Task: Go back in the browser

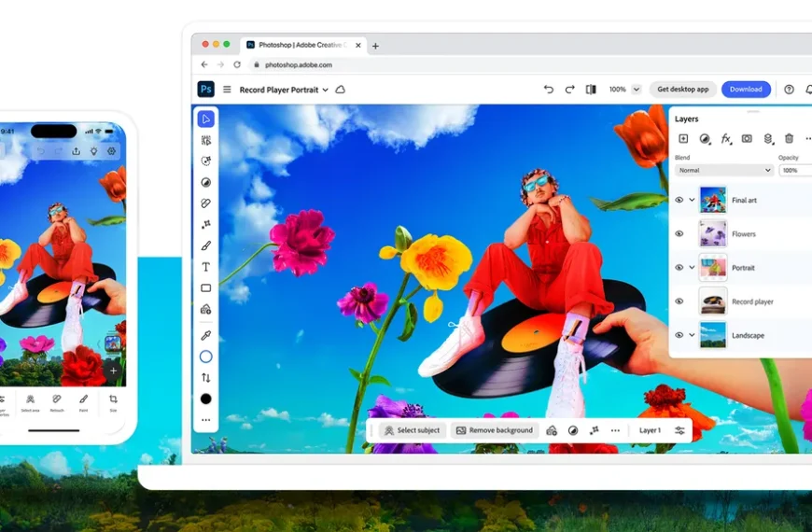Action: (204, 64)
